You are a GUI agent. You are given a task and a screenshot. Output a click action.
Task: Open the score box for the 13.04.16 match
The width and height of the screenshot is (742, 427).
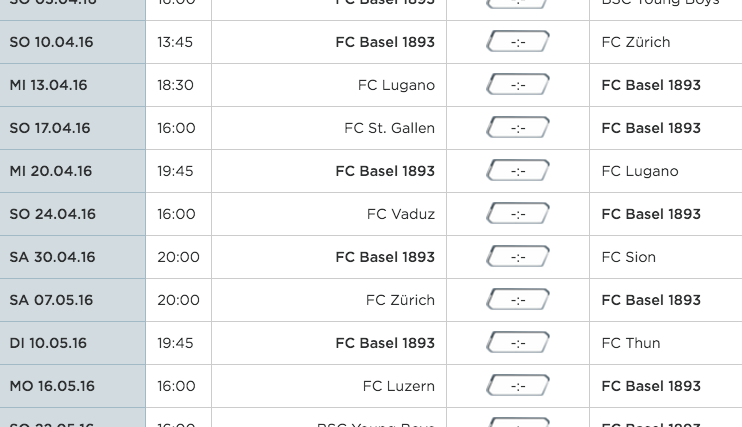click(x=518, y=85)
